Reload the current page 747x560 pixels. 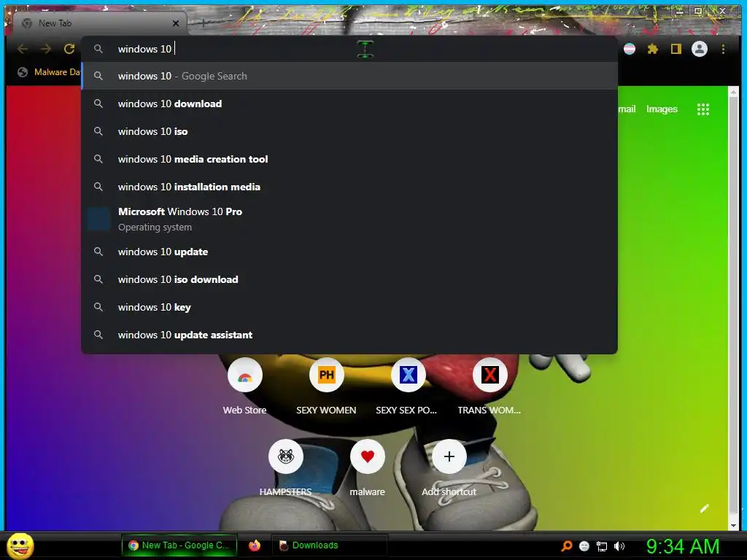click(69, 49)
